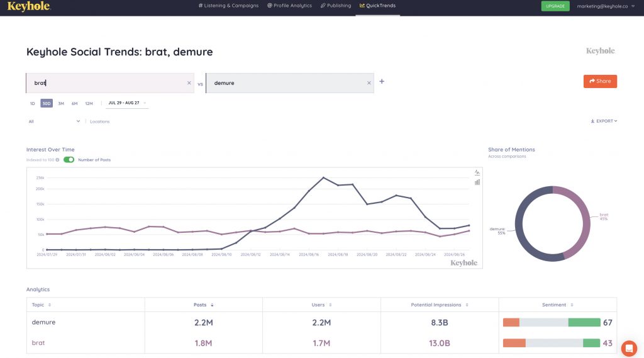
Task: Click the brat sentiment bar
Action: click(552, 343)
